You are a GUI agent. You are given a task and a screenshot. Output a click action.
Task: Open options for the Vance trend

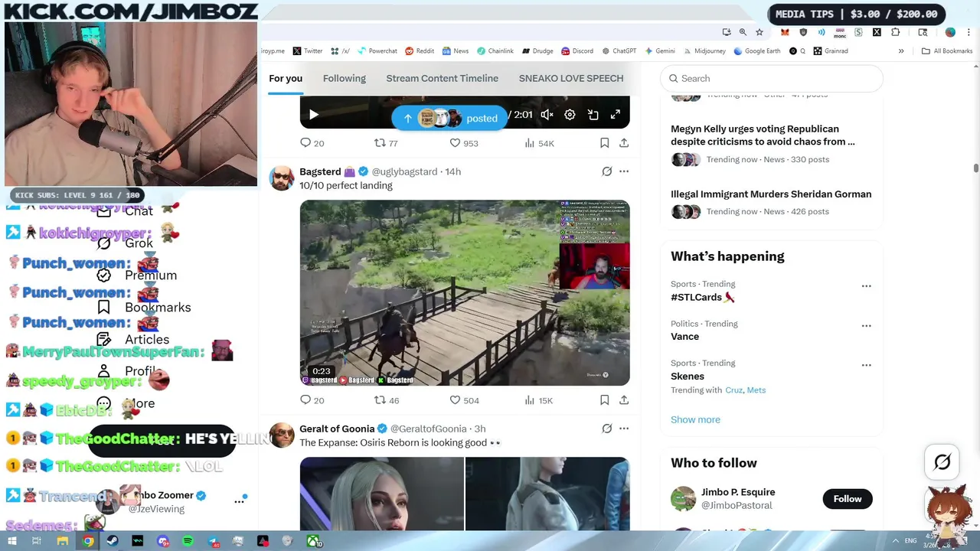(866, 326)
